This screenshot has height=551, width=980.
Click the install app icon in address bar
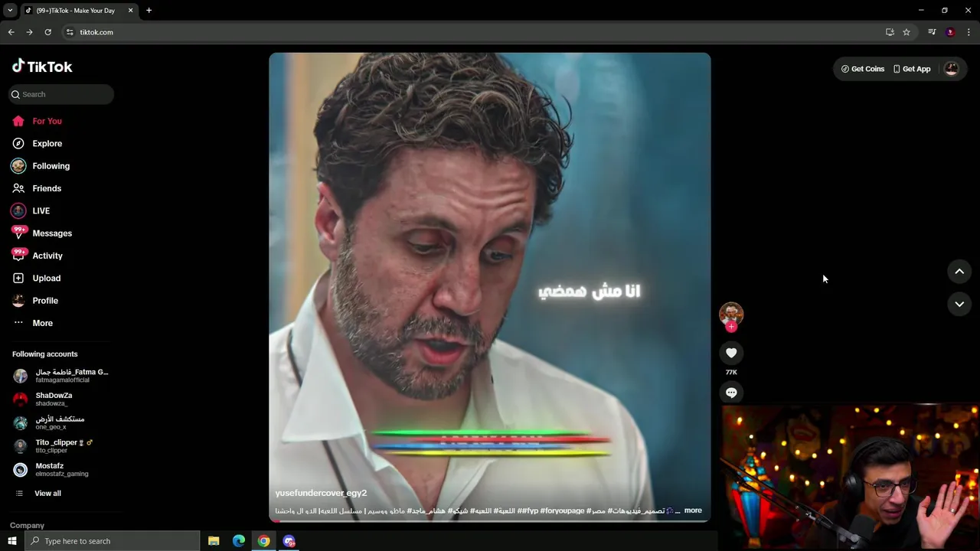(890, 32)
